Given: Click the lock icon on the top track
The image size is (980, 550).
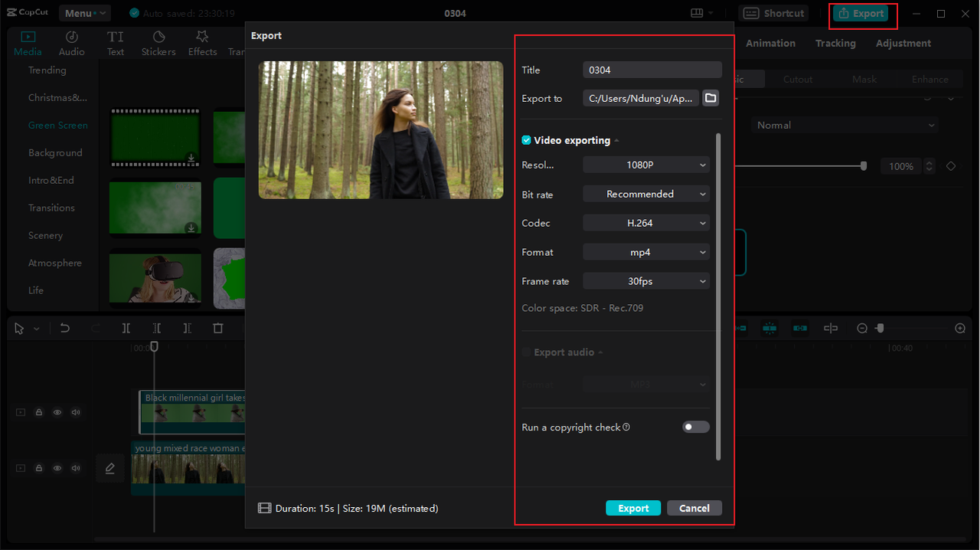Looking at the screenshot, I should click(39, 412).
